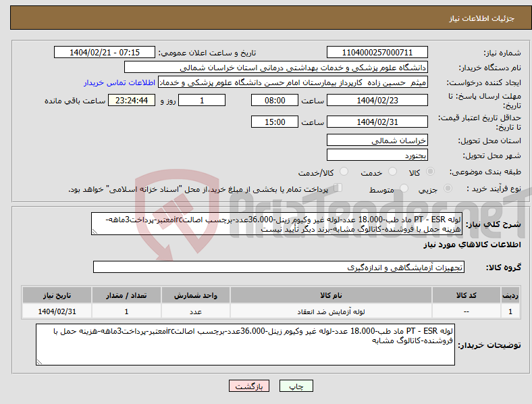Viewport: 532px width, 404px height.
Task: Click the quantity cell 1 in the table row
Action: 126,311
